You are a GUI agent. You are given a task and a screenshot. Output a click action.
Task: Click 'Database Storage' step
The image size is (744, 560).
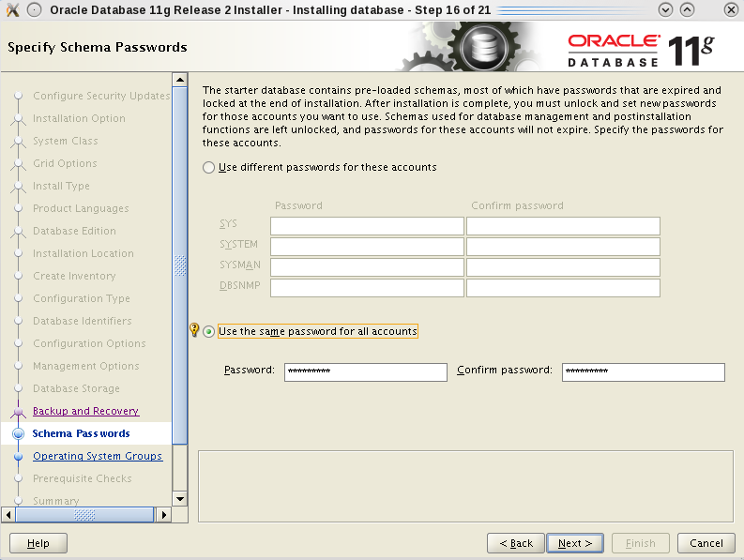click(x=76, y=388)
